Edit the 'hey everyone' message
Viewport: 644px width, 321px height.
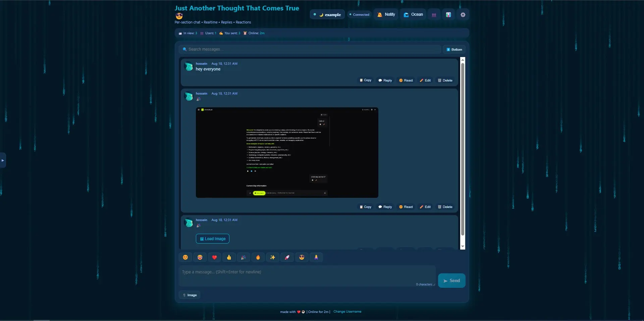point(425,81)
